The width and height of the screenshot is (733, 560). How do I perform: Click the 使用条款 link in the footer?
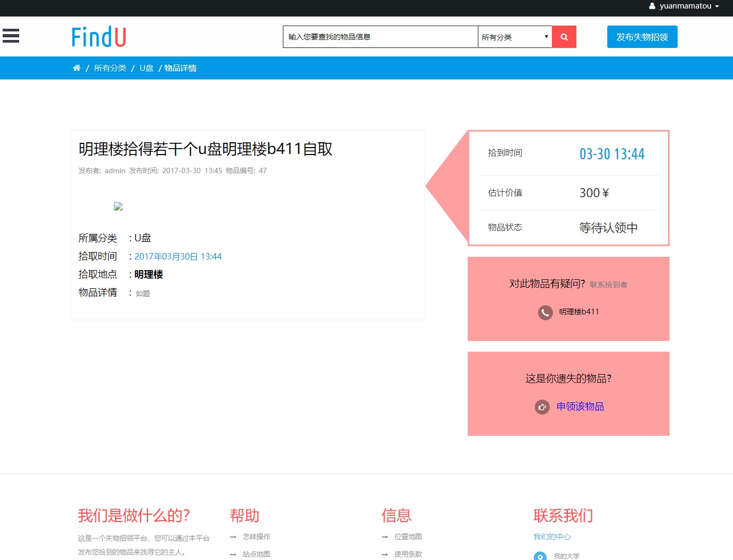(408, 554)
